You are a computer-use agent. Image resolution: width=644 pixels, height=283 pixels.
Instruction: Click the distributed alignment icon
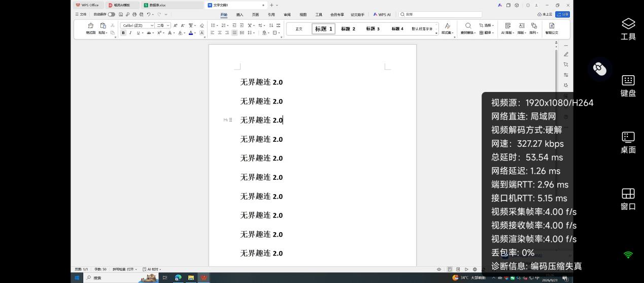242,33
